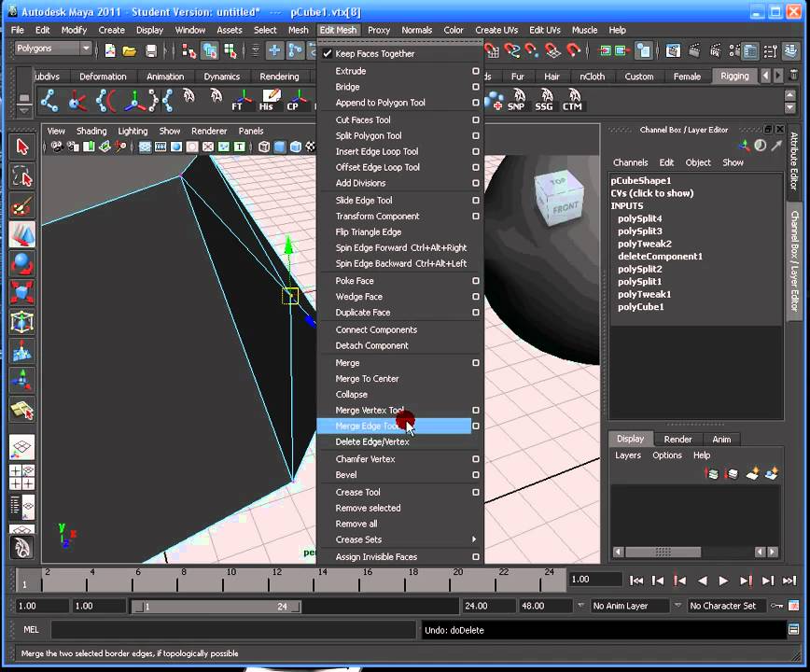810x672 pixels.
Task: Create a new layer icon in Layer Editor
Action: 752,473
